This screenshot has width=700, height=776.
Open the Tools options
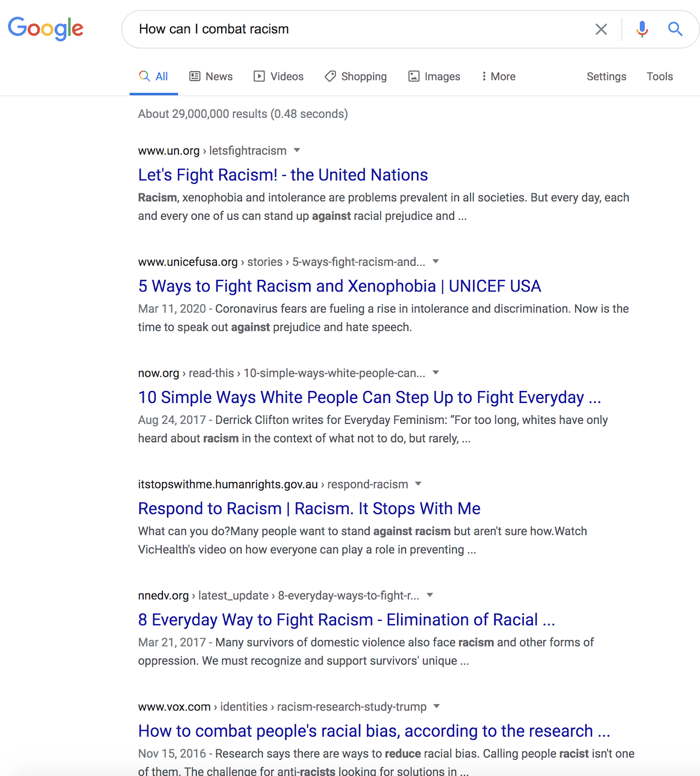click(x=660, y=77)
